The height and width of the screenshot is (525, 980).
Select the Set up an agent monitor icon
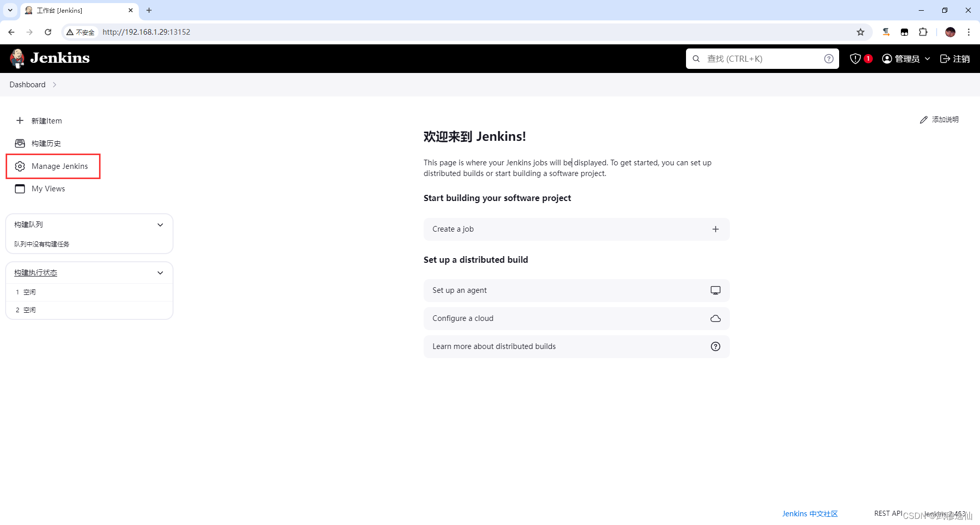(x=715, y=290)
